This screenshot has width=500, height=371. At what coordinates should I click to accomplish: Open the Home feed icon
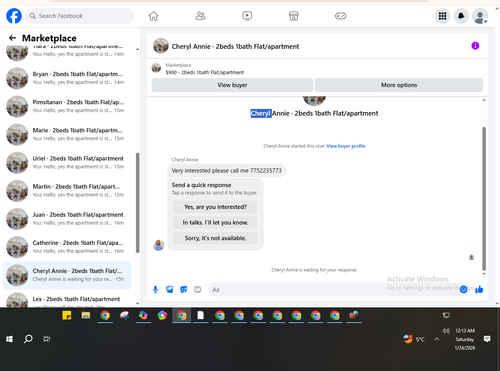tap(153, 16)
